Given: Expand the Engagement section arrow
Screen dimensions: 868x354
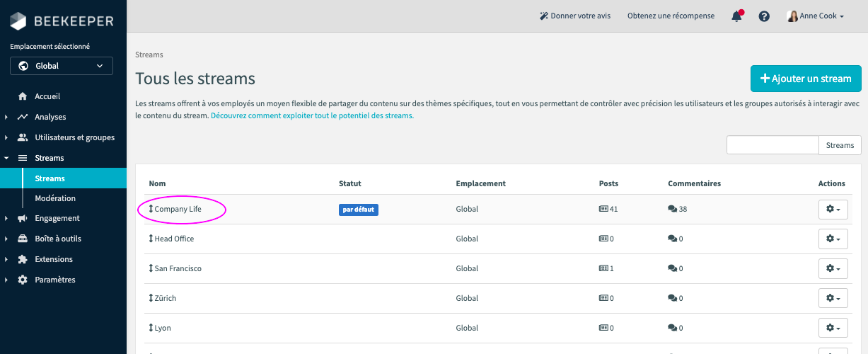Looking at the screenshot, I should point(6,219).
